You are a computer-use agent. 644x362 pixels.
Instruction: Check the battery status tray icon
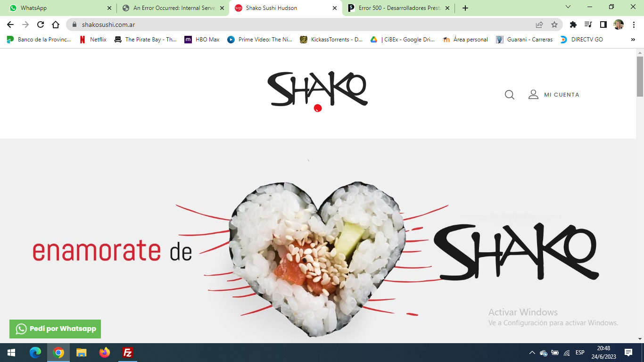555,353
